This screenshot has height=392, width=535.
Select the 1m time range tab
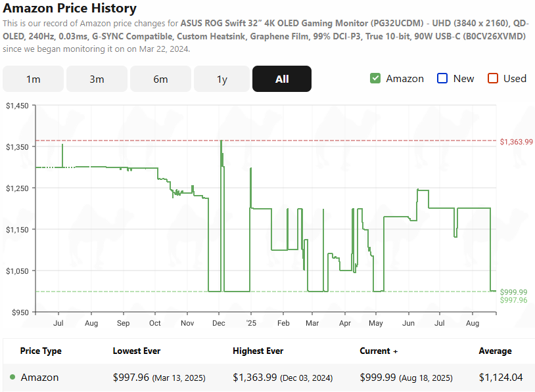[x=33, y=79]
